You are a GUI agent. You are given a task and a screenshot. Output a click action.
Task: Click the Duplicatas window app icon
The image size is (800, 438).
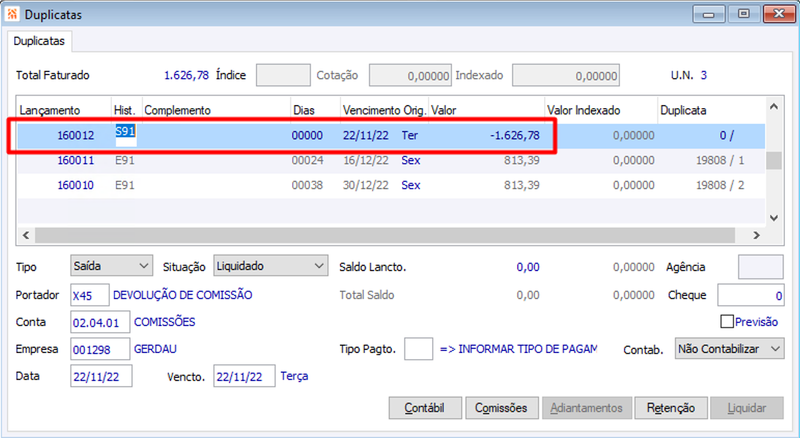(x=12, y=14)
